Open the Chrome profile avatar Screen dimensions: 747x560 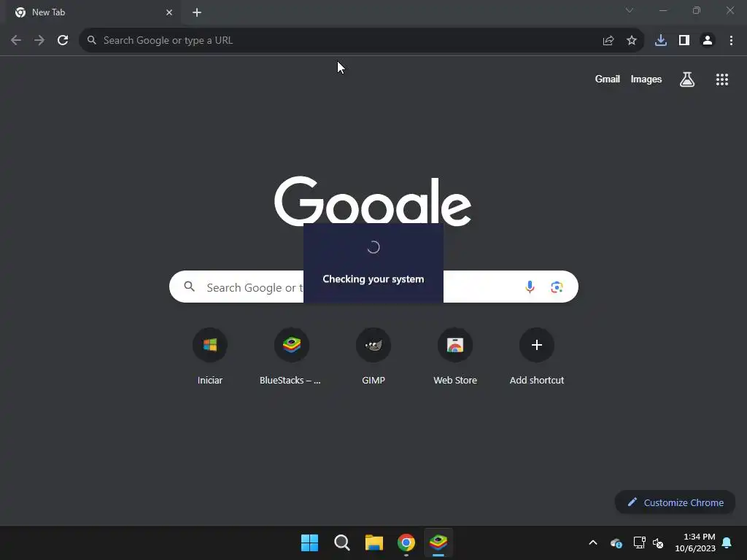708,41
